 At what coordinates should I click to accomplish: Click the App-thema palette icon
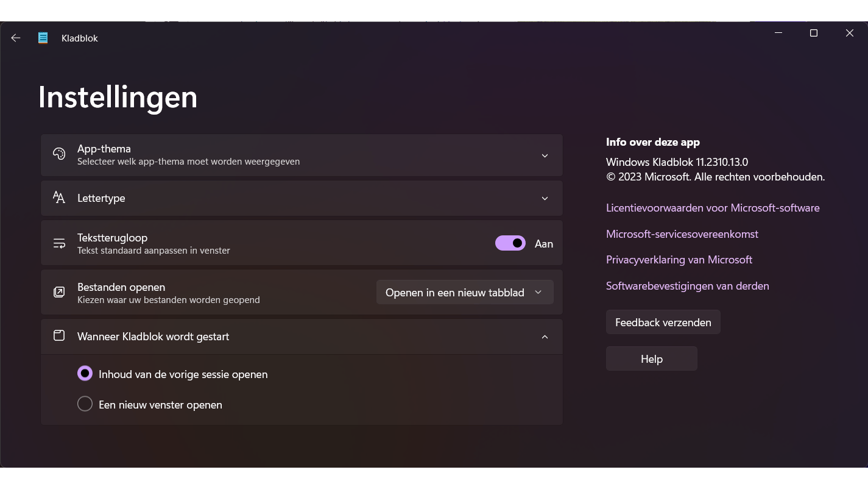(59, 154)
